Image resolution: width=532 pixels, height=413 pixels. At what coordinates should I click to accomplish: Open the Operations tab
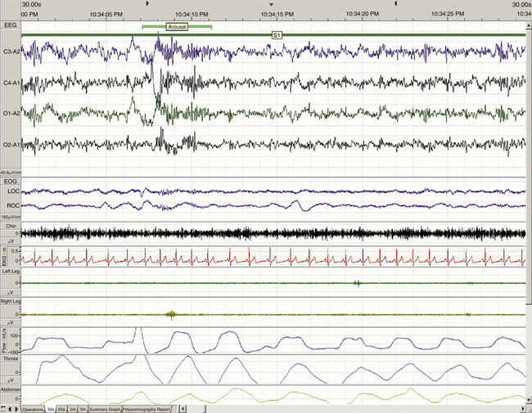pos(33,408)
